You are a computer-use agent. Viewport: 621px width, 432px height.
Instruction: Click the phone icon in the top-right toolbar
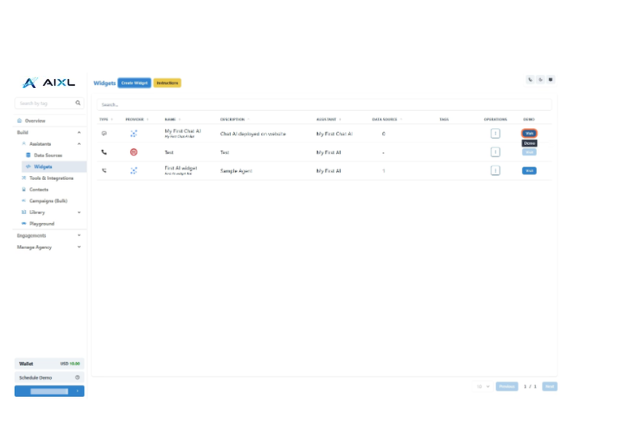point(530,80)
